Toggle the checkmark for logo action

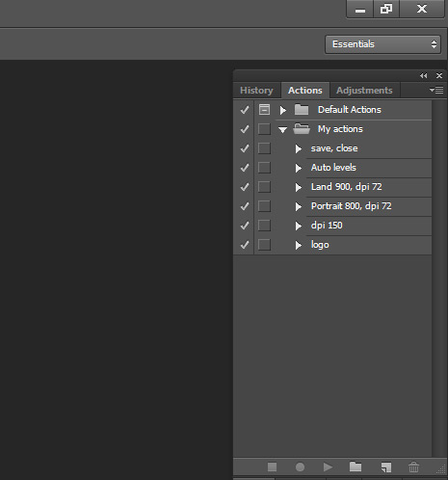pos(245,245)
